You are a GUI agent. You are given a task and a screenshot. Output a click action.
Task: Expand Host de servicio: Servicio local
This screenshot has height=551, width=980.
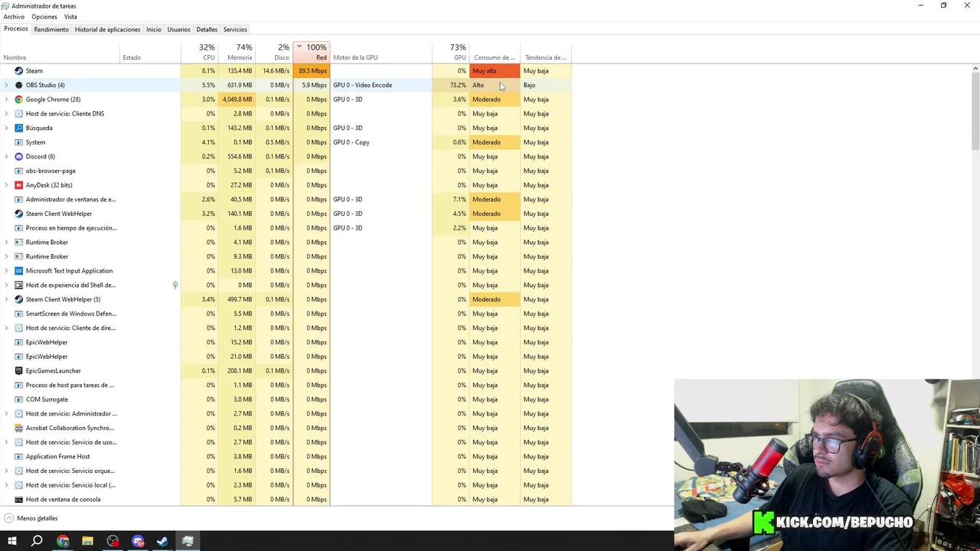click(7, 485)
